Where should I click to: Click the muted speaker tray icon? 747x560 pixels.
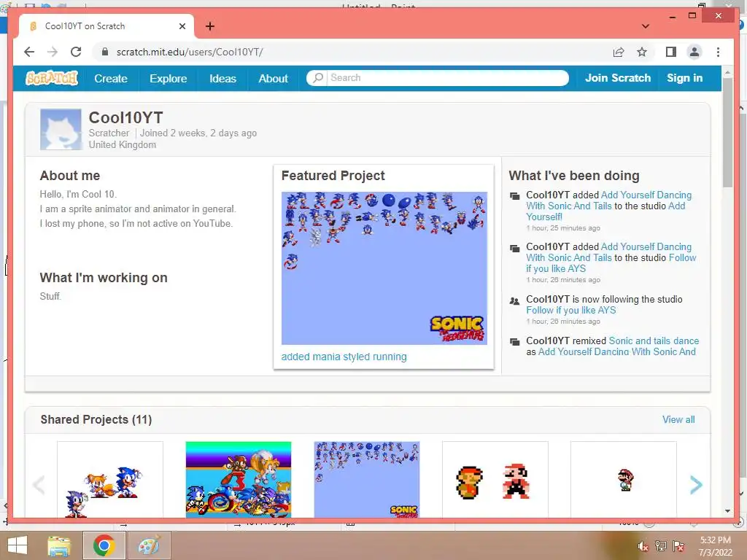click(643, 546)
